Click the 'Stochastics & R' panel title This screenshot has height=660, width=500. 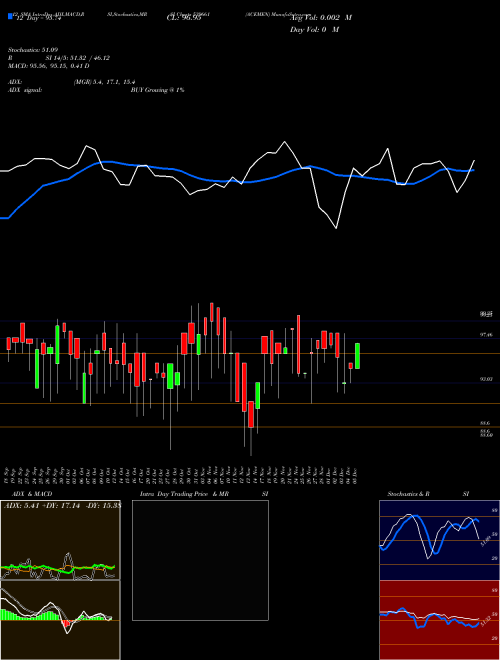tap(408, 494)
